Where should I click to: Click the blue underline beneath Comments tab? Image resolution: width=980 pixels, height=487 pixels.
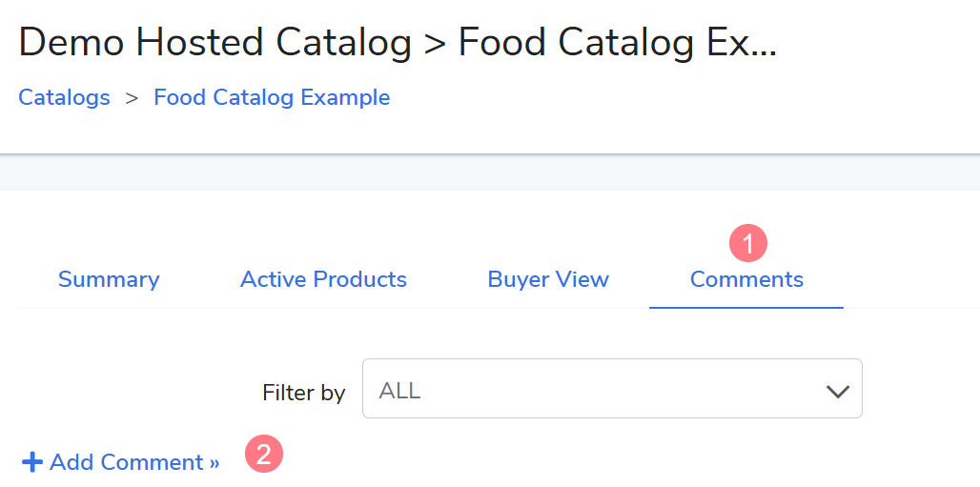tap(746, 308)
